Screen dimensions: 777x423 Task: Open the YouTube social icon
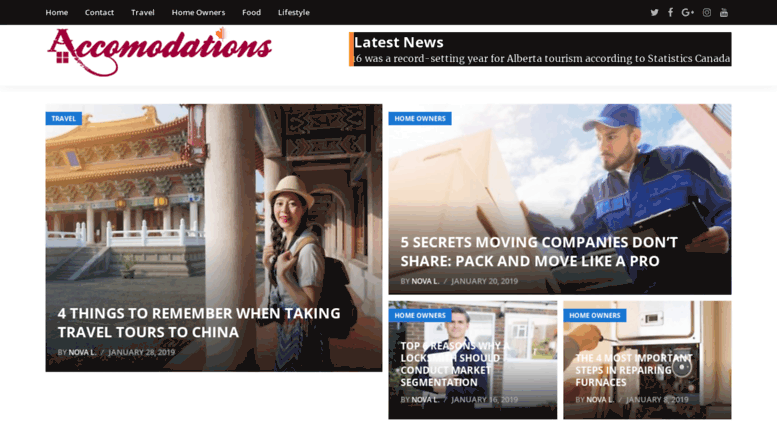[724, 12]
